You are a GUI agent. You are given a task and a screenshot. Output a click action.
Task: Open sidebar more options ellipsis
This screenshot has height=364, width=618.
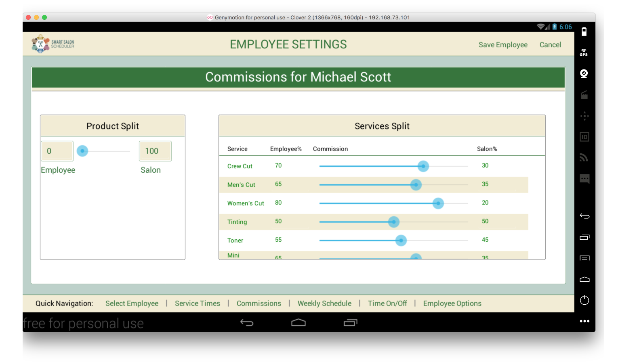(x=584, y=321)
